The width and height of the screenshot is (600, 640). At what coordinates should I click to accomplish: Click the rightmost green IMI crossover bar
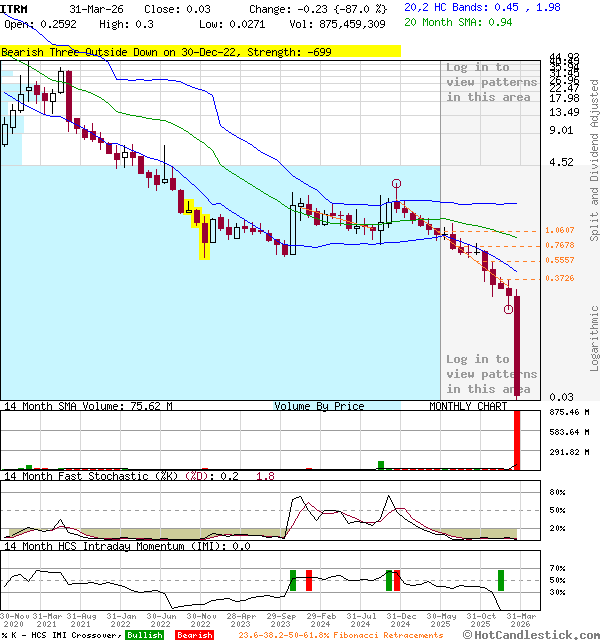pyautogui.click(x=501, y=580)
